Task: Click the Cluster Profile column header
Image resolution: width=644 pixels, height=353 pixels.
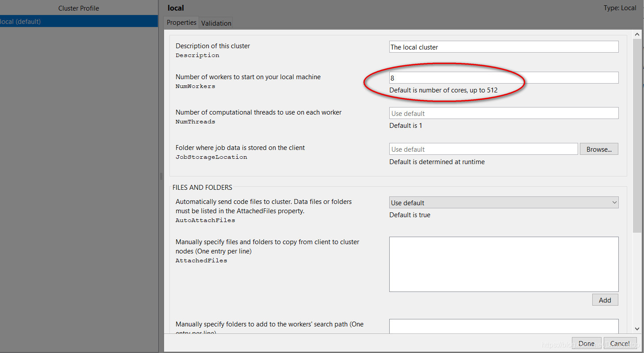Action: [x=79, y=8]
